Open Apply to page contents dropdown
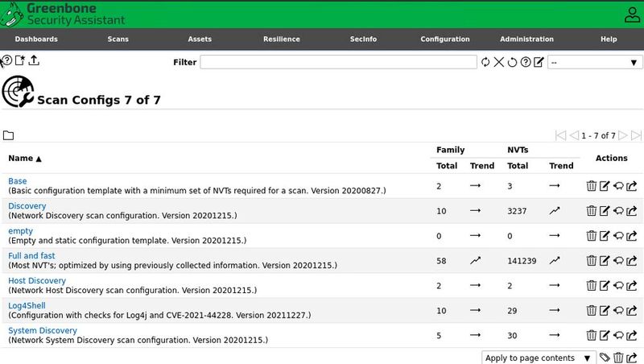644x364 pixels. click(x=539, y=358)
